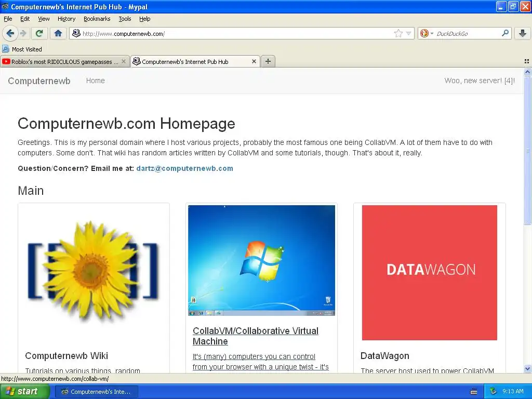Click the "Main" section heading
532x399 pixels.
[x=31, y=191]
